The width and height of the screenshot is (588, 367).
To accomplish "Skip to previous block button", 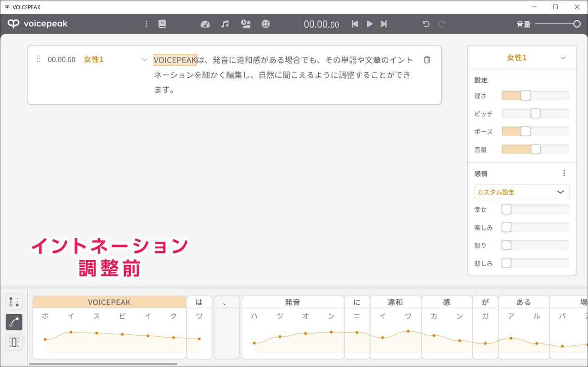I will tap(355, 24).
